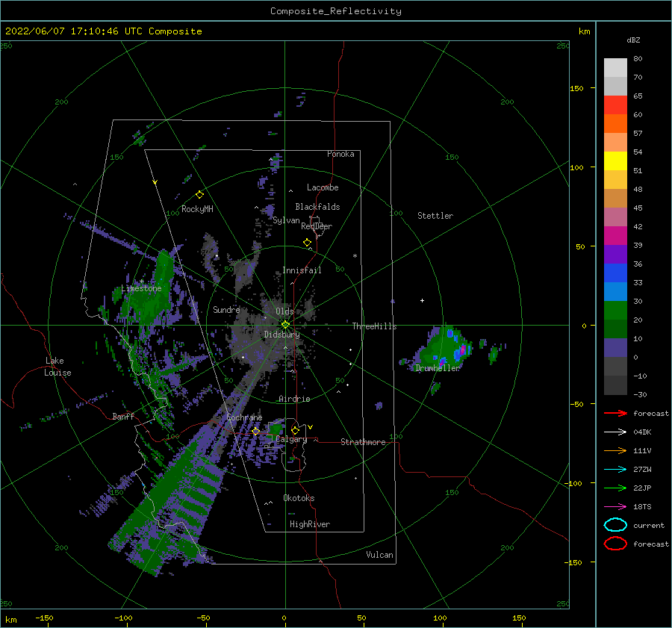Select the yellow 51-54 dBZ color band
Viewport: 672px width, 628px height.
(x=615, y=161)
